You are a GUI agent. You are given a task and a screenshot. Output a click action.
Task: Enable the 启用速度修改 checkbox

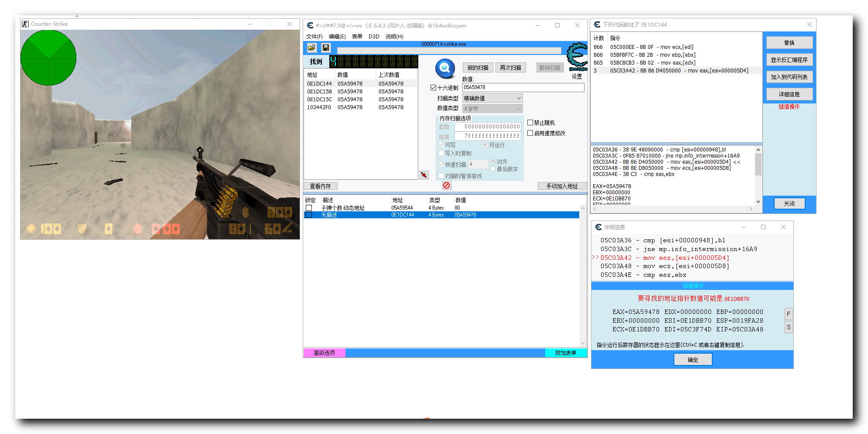tap(530, 133)
